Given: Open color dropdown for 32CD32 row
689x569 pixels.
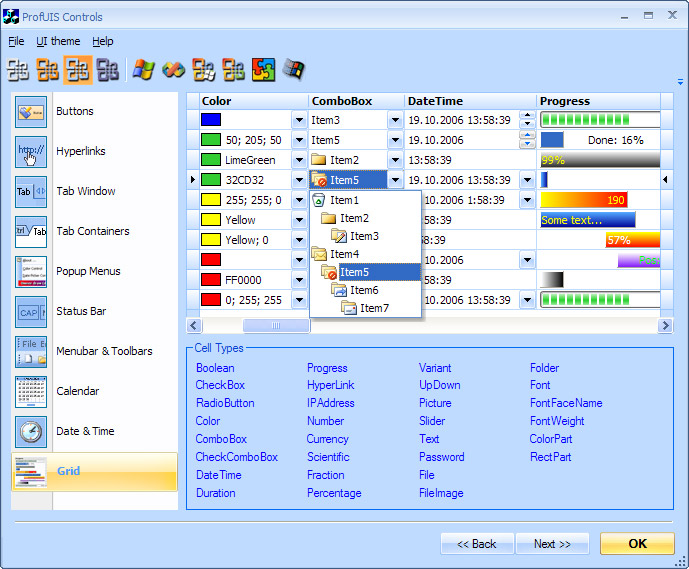Looking at the screenshot, I should coord(299,180).
